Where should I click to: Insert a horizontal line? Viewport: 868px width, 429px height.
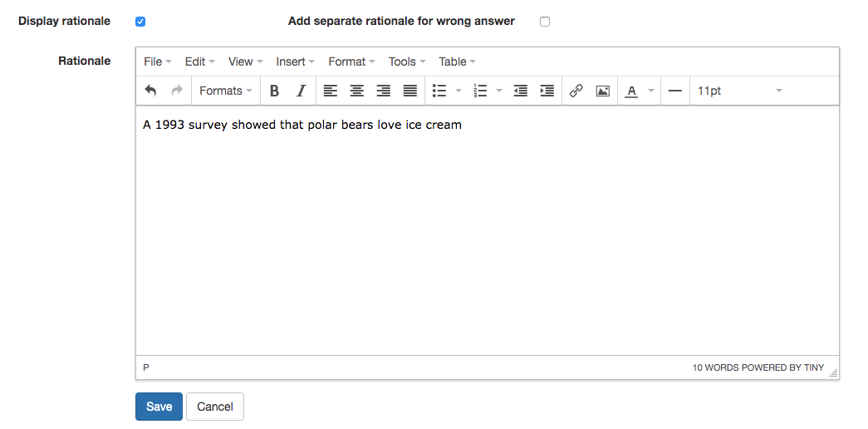pos(675,91)
